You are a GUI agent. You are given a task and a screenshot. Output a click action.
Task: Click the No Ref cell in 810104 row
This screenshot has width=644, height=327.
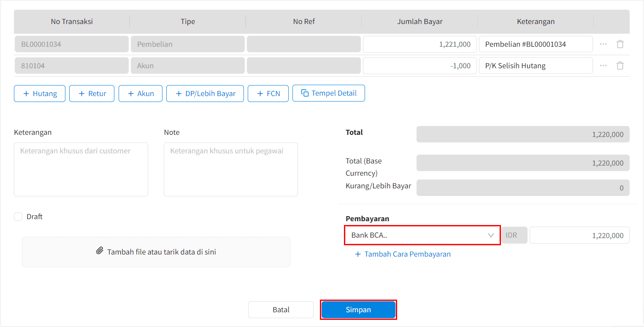click(304, 66)
